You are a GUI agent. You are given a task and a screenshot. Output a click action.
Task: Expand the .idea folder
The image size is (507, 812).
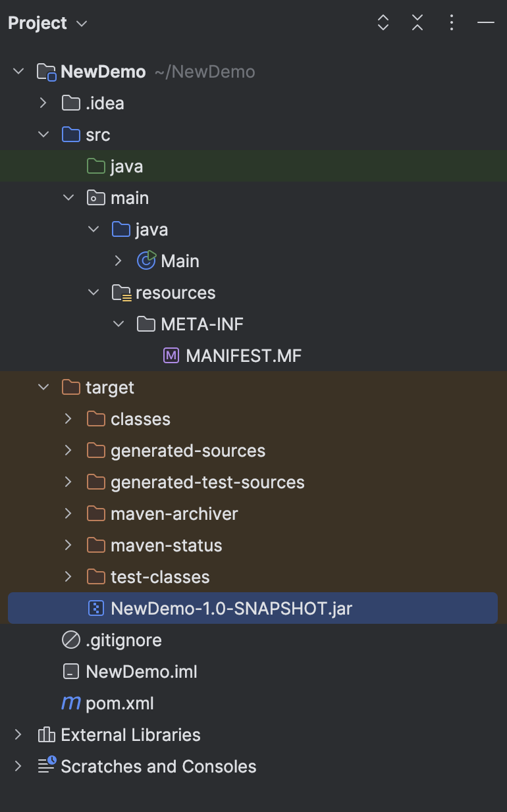(x=43, y=103)
